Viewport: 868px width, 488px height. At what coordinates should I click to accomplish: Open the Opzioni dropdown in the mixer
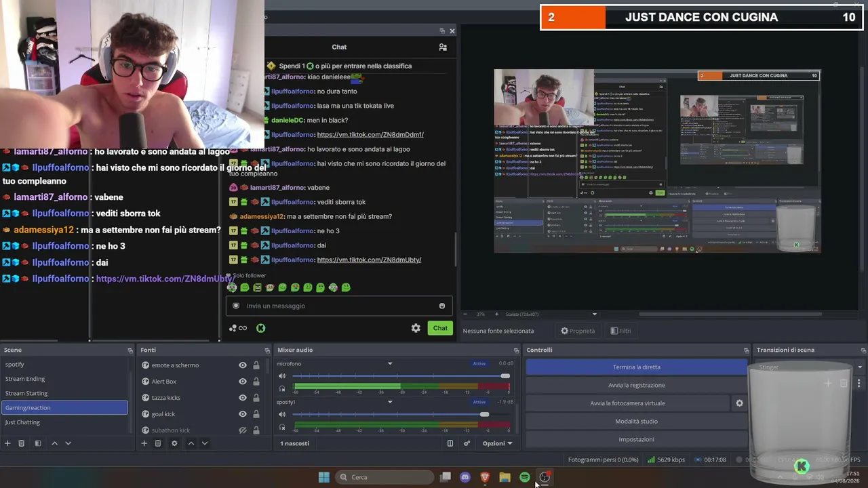497,443
